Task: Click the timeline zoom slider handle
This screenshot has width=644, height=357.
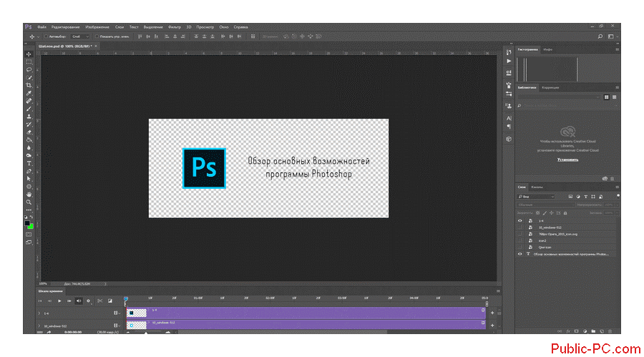Action: point(146,333)
